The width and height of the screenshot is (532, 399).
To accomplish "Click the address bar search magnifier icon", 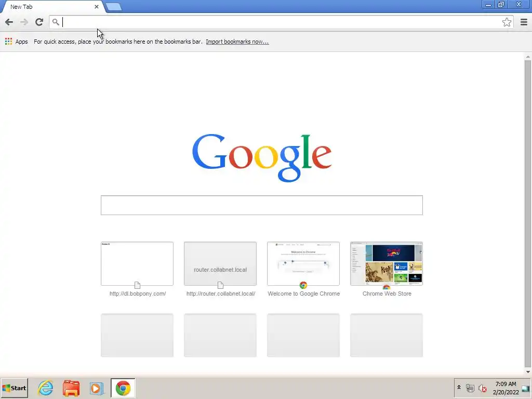I will (x=56, y=22).
